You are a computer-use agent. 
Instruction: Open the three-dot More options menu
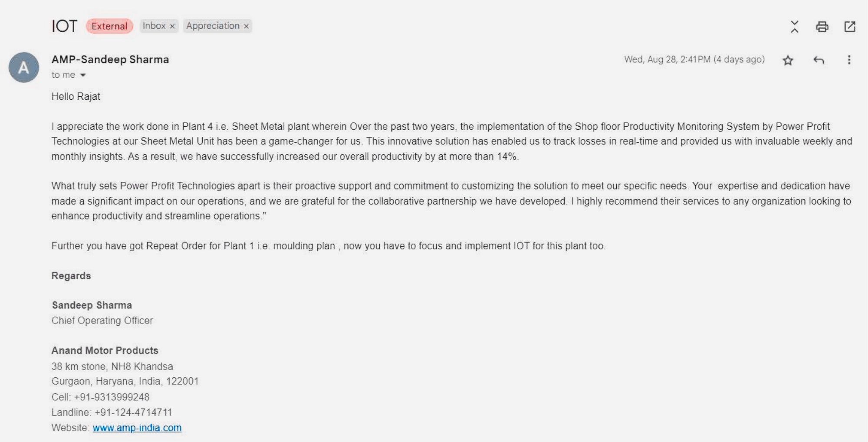click(x=849, y=60)
